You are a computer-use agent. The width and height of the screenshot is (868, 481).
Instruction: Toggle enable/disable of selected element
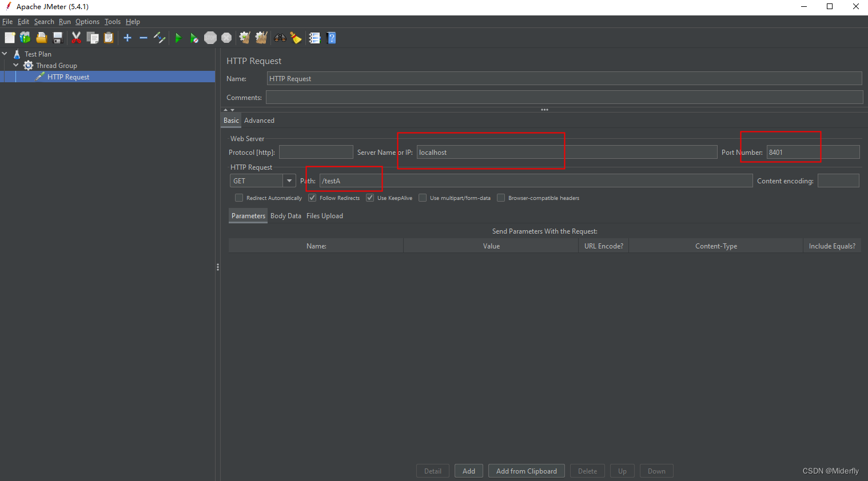160,38
